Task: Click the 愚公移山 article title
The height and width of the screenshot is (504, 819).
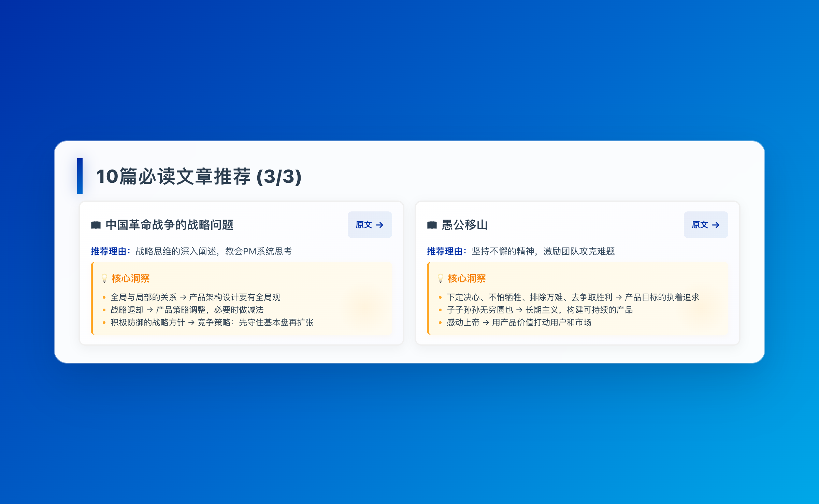Action: pos(464,225)
